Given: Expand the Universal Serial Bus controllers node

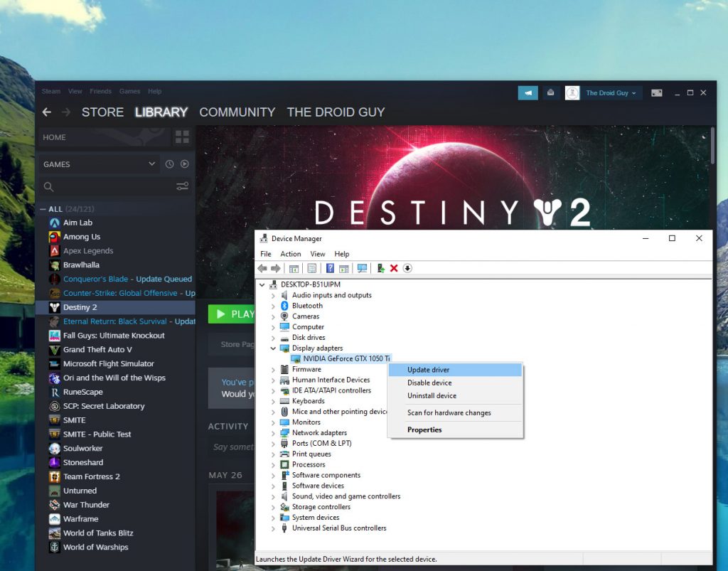Looking at the screenshot, I should click(273, 528).
